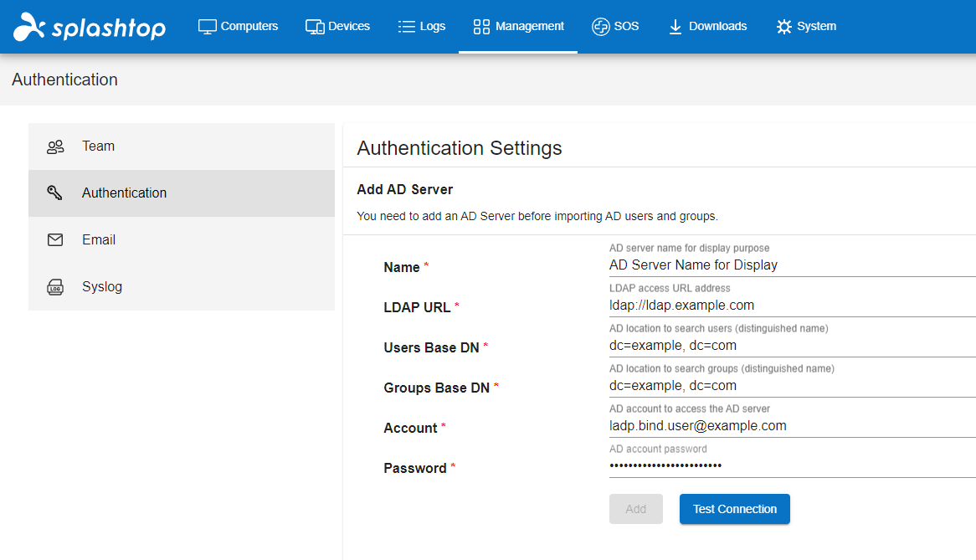Image resolution: width=976 pixels, height=560 pixels.
Task: Click the Authentication Settings heading
Action: pos(460,148)
